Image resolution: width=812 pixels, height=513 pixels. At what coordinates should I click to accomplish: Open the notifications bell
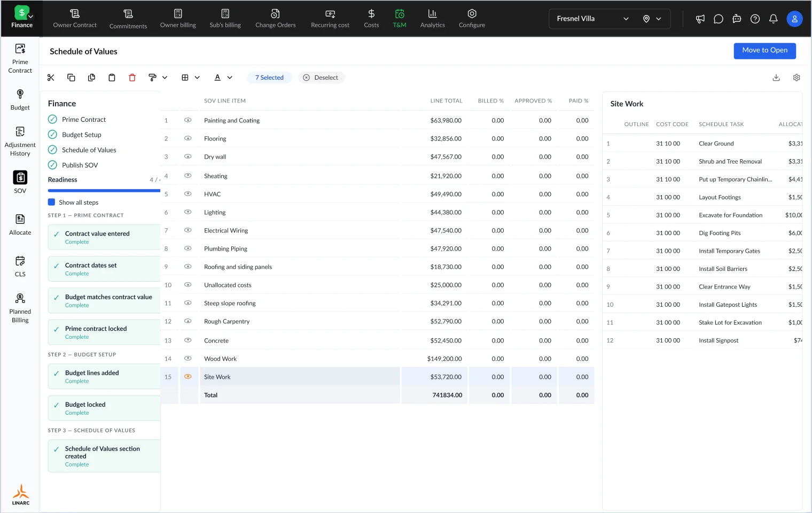(x=773, y=19)
